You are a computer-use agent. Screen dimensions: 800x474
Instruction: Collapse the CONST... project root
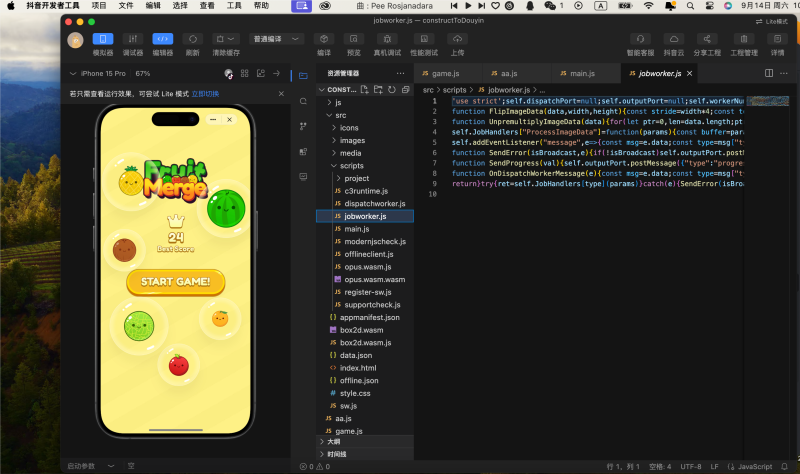click(337, 89)
